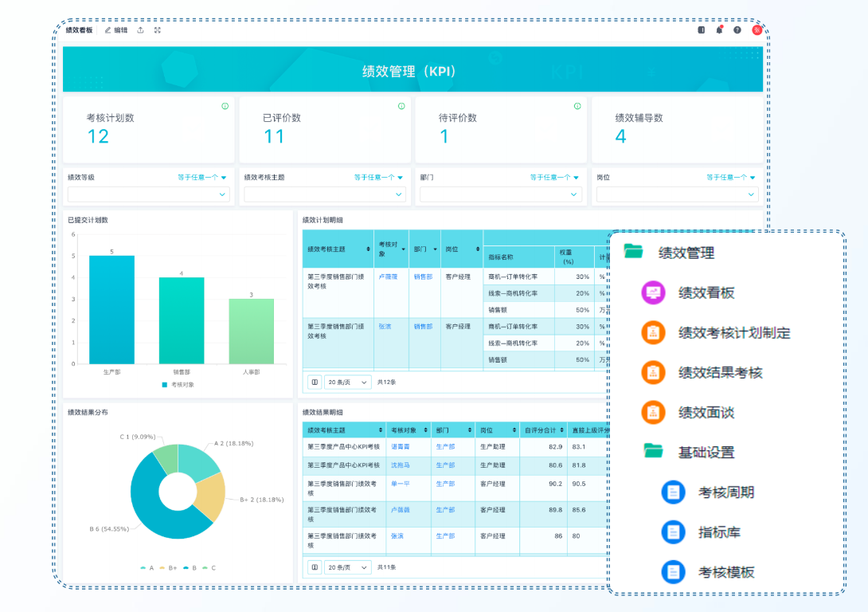This screenshot has width=868, height=612.
Task: Open 20条/页 page size in 绩效结果明细
Action: 347,567
